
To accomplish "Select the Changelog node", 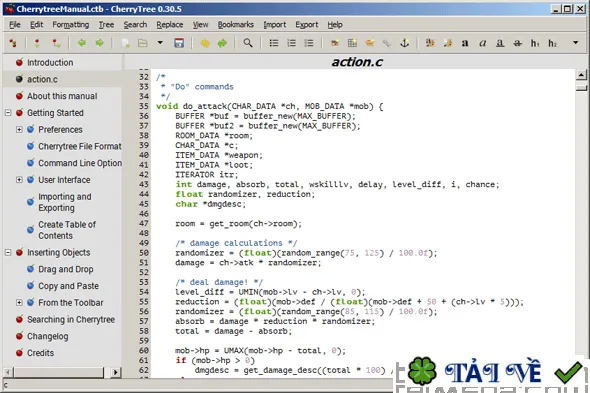I will point(47,336).
